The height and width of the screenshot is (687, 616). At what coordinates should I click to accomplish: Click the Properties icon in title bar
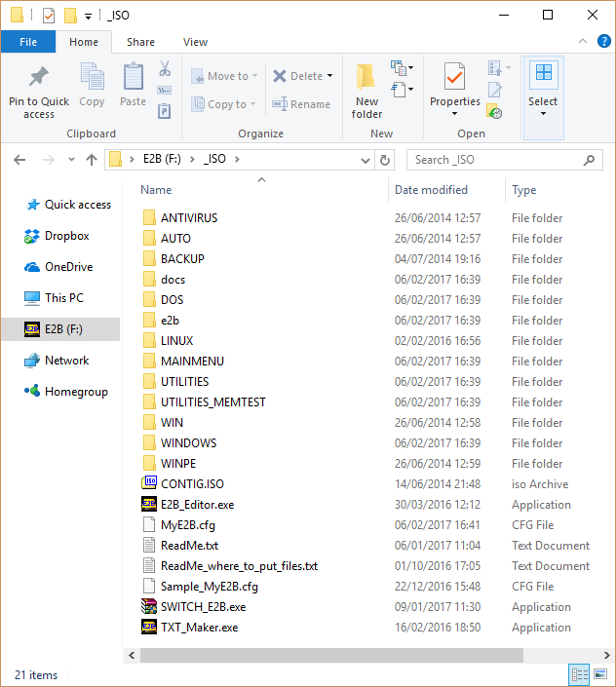point(49,16)
